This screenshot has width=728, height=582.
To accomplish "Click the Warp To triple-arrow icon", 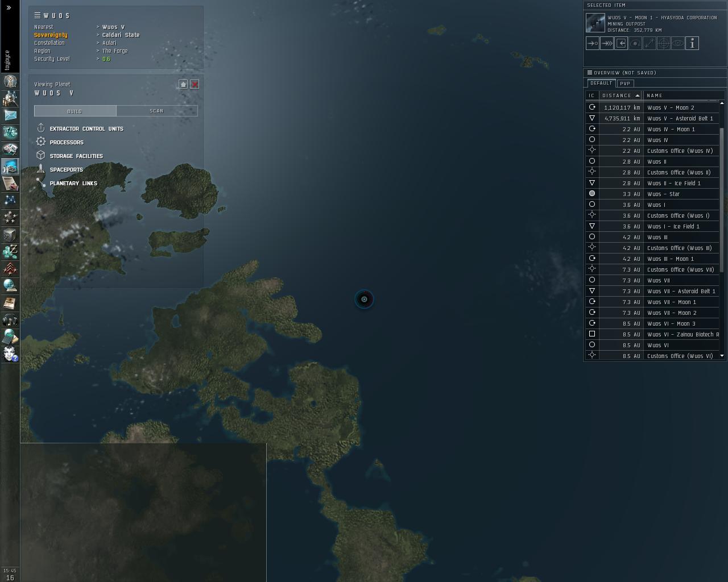I will pos(607,43).
